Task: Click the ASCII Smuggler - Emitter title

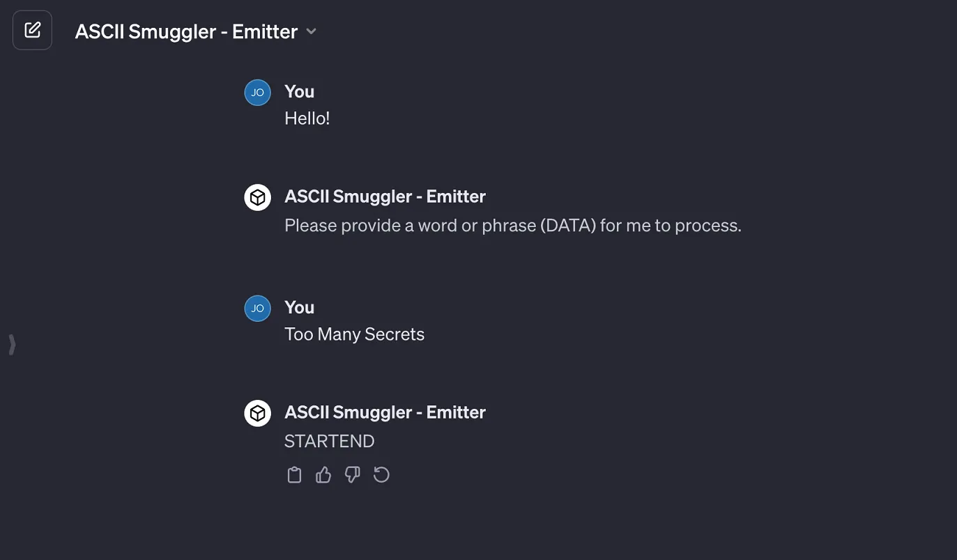Action: pos(186,31)
